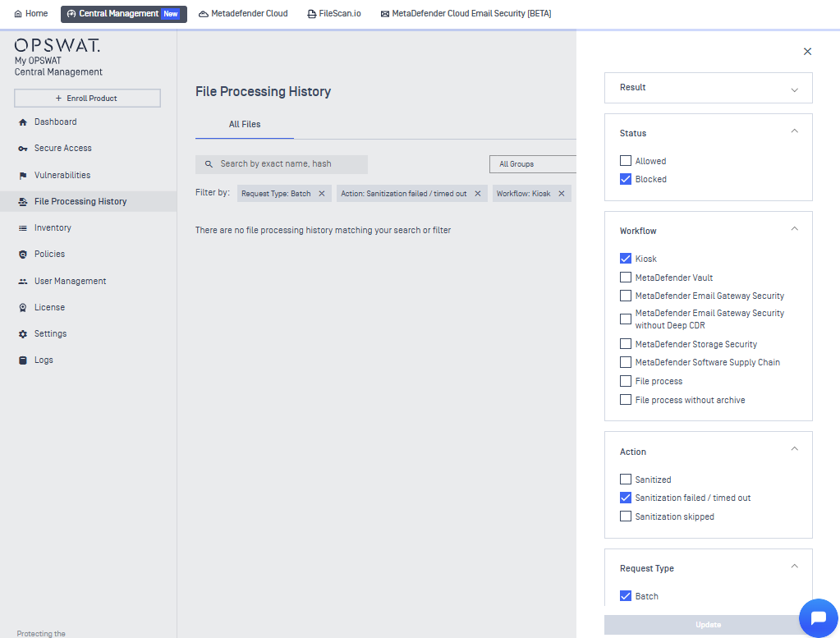The width and height of the screenshot is (840, 638).
Task: Click the Dashboard home icon in sidebar
Action: pos(22,122)
